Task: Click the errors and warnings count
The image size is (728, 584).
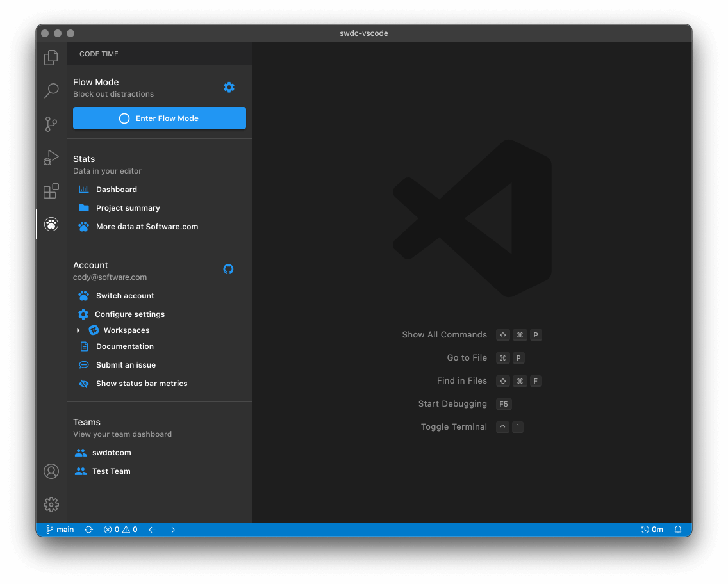Action: [120, 530]
